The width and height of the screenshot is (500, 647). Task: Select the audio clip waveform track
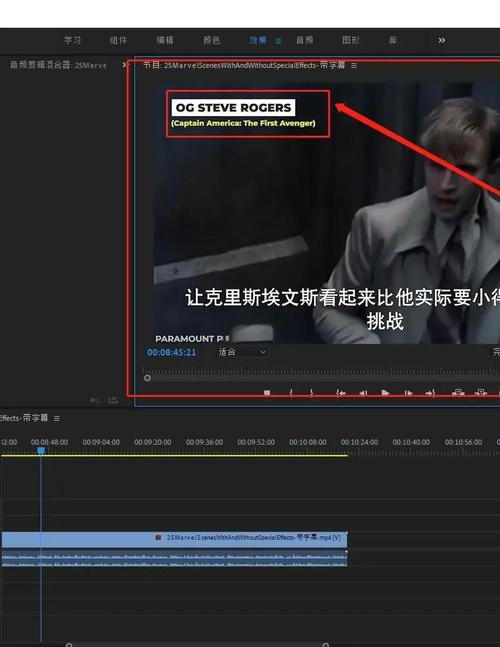click(174, 559)
